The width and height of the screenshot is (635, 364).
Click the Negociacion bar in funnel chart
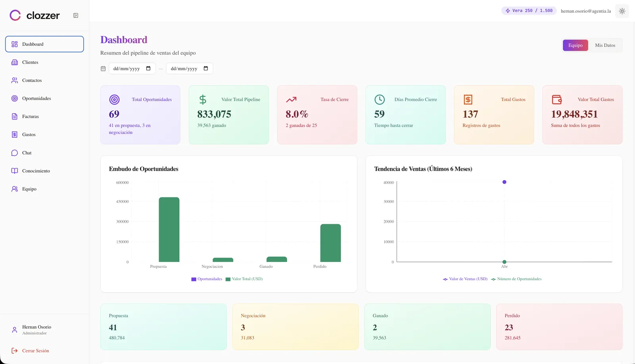pyautogui.click(x=223, y=260)
